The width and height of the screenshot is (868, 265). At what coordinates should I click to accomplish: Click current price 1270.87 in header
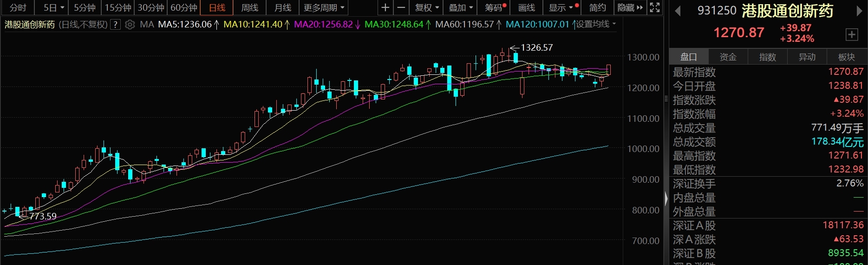739,33
